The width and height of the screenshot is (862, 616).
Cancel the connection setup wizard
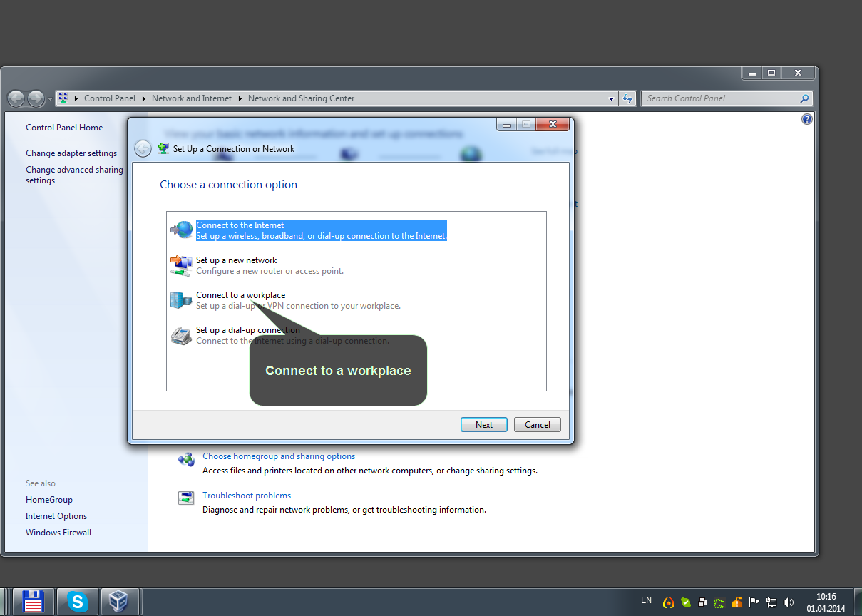538,424
